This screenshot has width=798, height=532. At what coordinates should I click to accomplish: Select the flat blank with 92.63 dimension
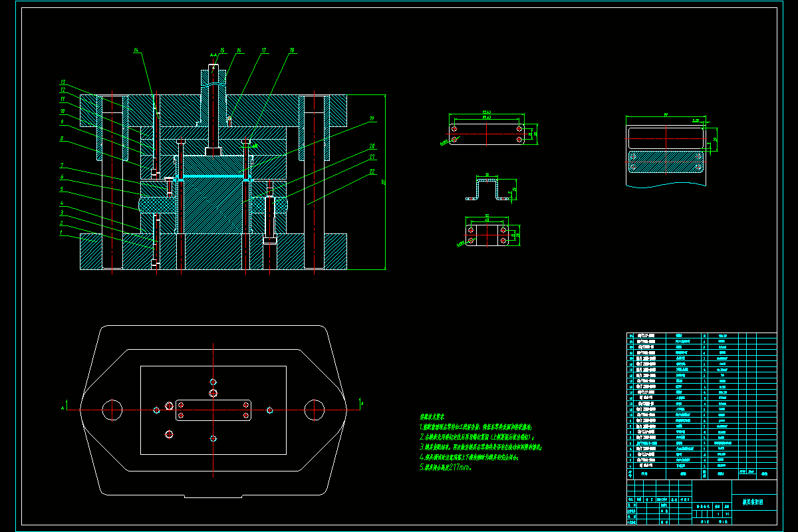tap(487, 133)
